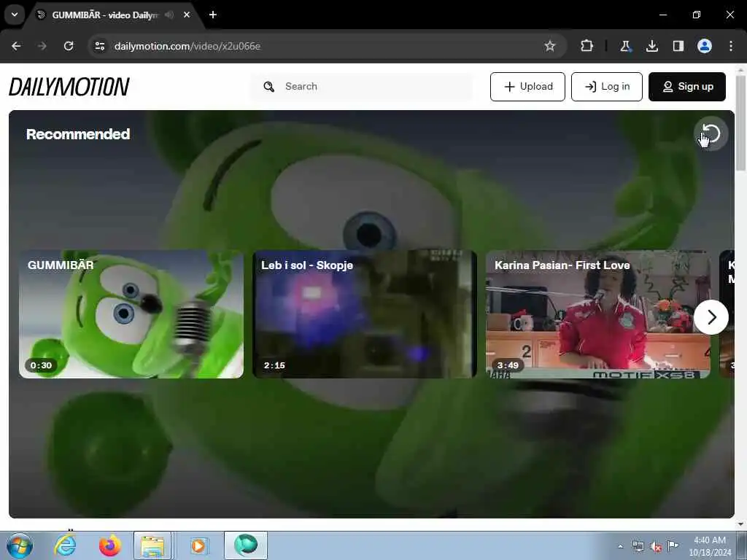The image size is (747, 560).
Task: Reload the page with refresh icon
Action: [69, 46]
